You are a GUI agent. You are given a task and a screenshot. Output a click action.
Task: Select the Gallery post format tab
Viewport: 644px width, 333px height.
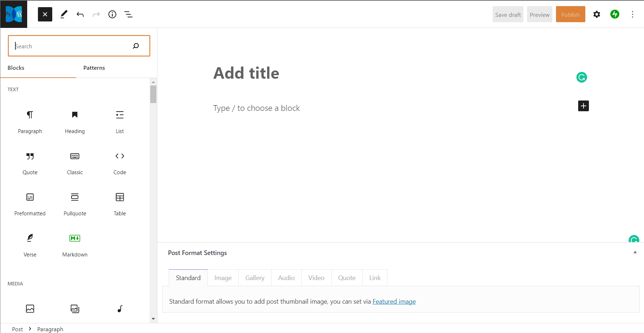click(x=255, y=278)
